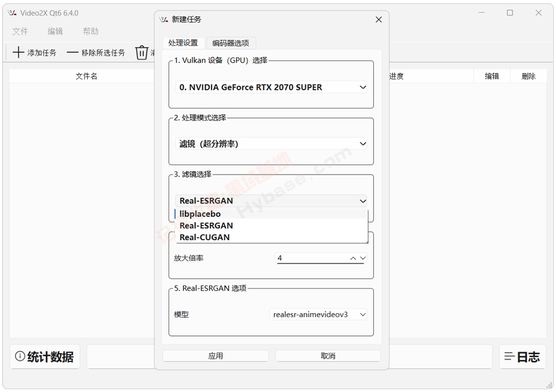Image resolution: width=556 pixels, height=392 pixels.
Task: Click the info icon on the statistics button
Action: click(x=20, y=356)
